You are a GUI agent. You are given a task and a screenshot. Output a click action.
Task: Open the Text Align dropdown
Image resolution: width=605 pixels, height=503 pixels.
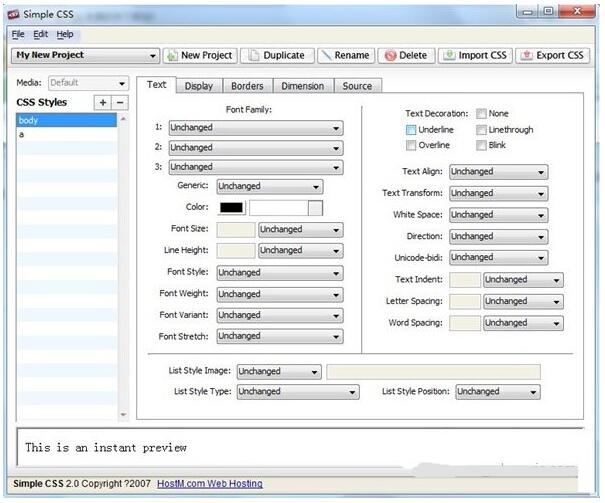pos(499,172)
